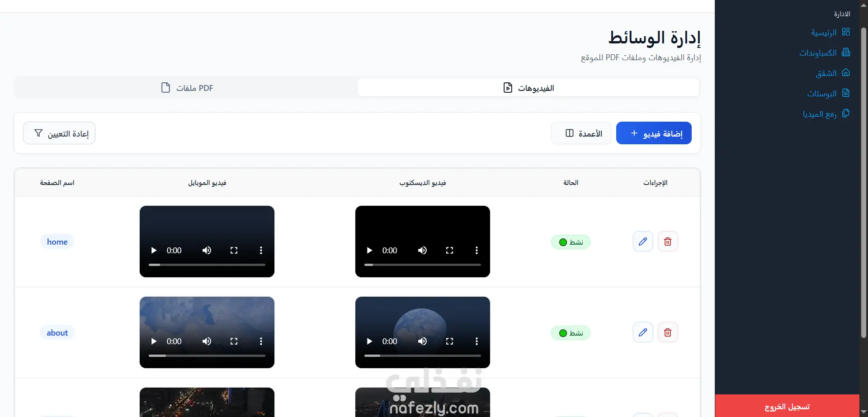
Task: Open رفع الميديا in the sidebar
Action: 826,114
